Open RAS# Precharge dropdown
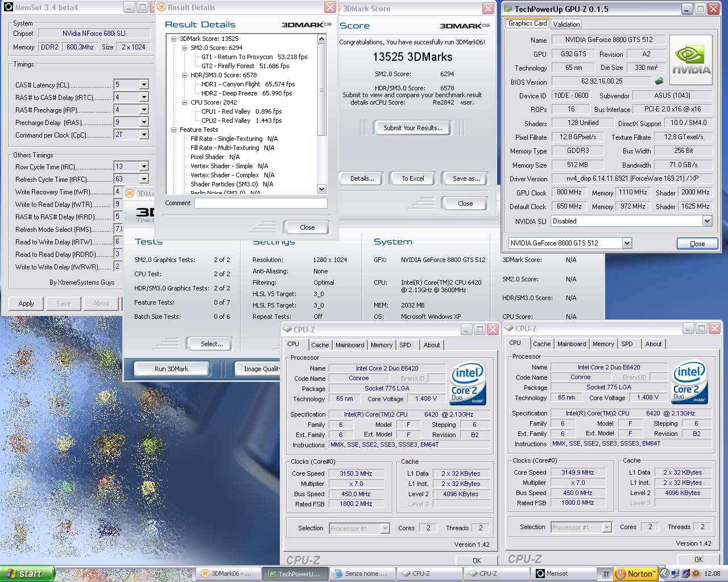The image size is (728, 582). click(144, 110)
